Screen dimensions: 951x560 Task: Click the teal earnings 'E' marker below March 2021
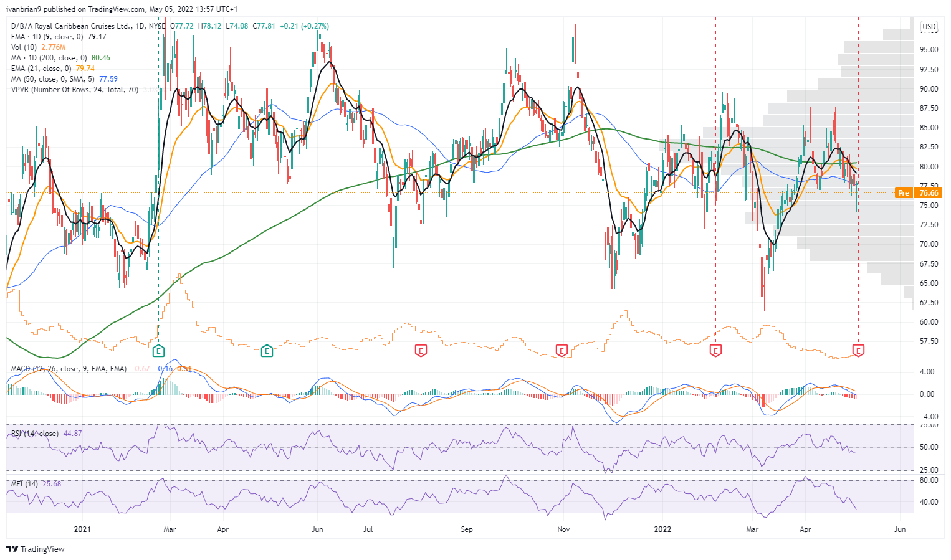pos(159,351)
